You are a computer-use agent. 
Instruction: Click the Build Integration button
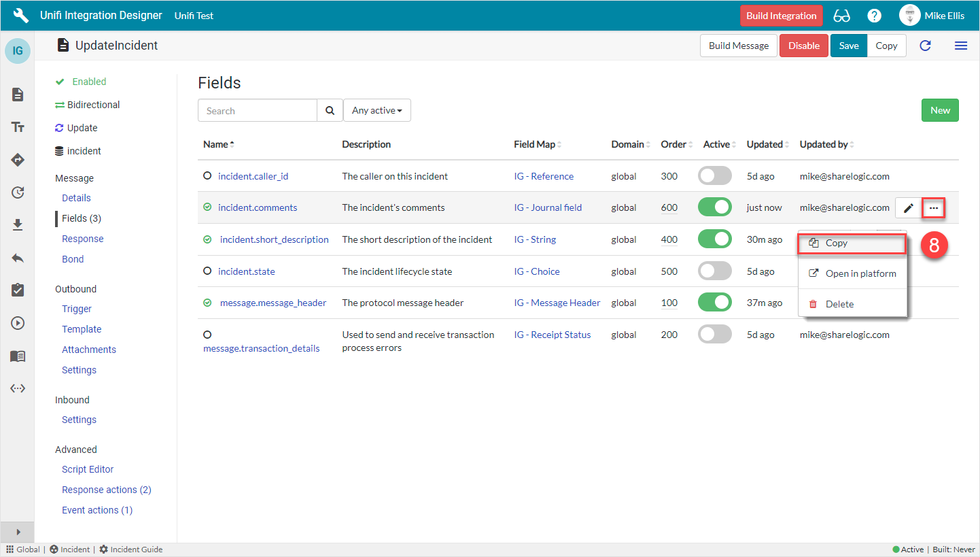tap(781, 16)
